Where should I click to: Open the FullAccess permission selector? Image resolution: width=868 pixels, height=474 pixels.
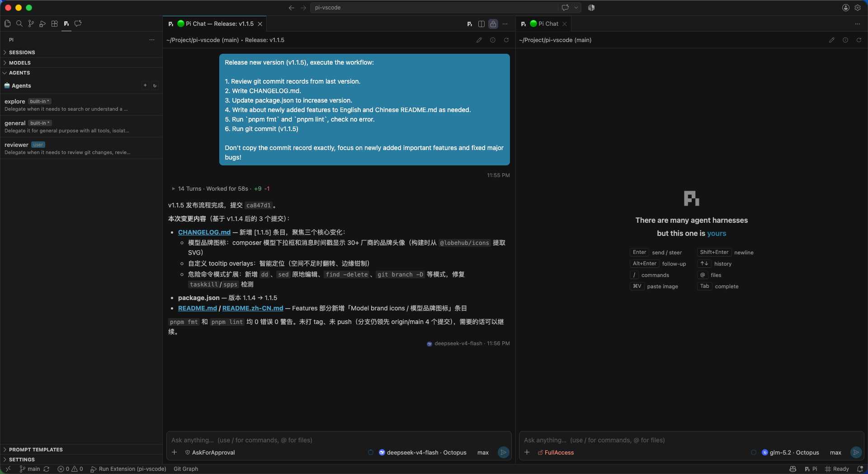click(x=556, y=452)
